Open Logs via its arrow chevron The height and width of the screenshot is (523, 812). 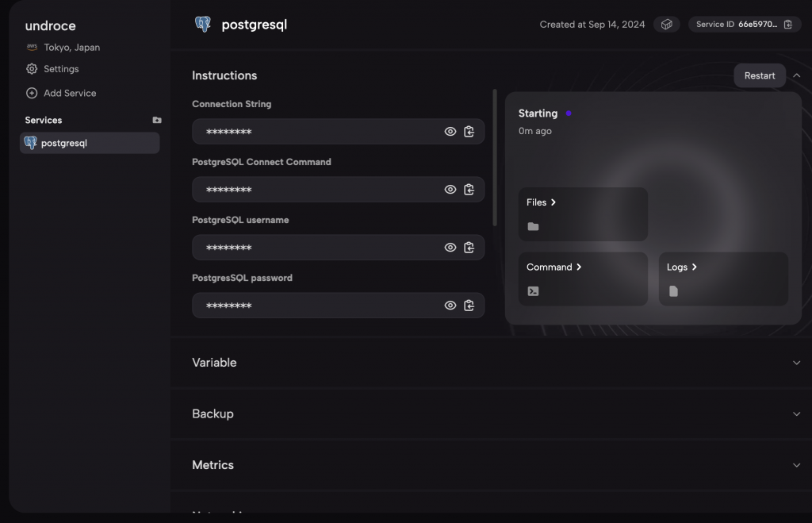pyautogui.click(x=695, y=267)
